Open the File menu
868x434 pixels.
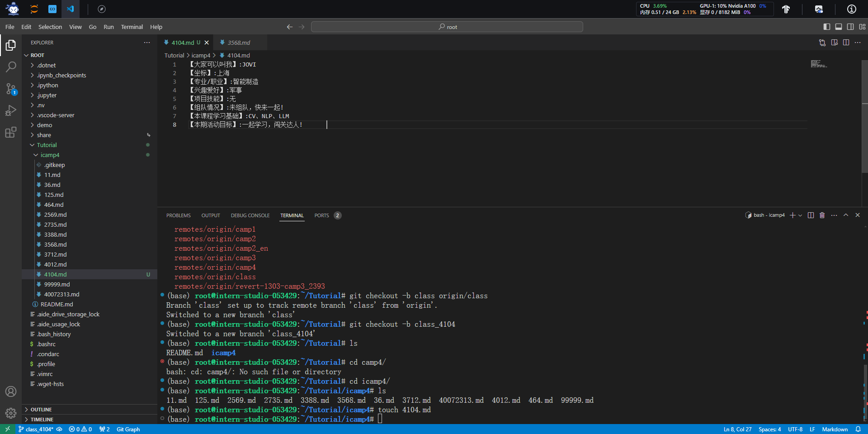click(x=10, y=27)
